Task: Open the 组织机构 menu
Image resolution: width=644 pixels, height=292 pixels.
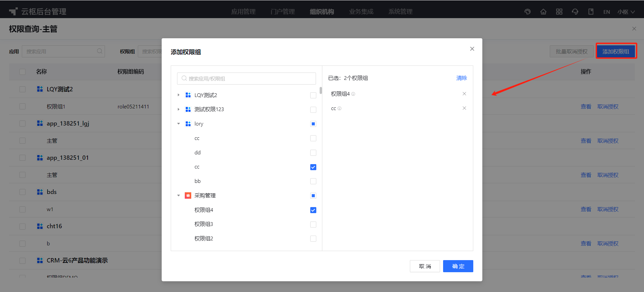Action: [x=322, y=12]
